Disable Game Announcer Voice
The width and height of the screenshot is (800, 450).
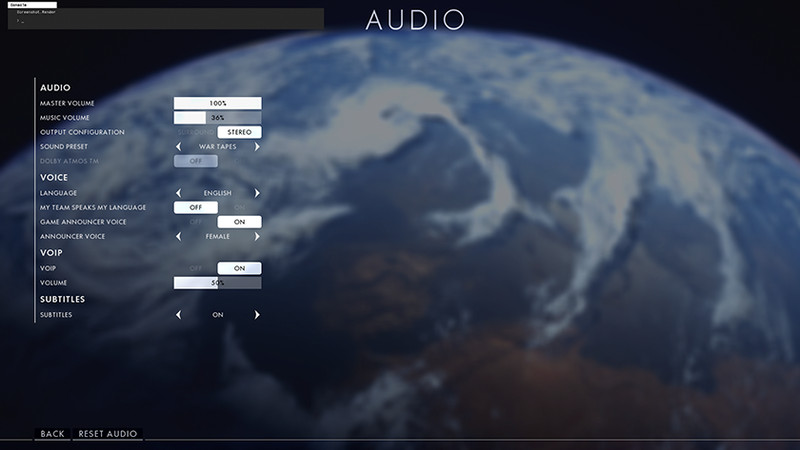[196, 222]
